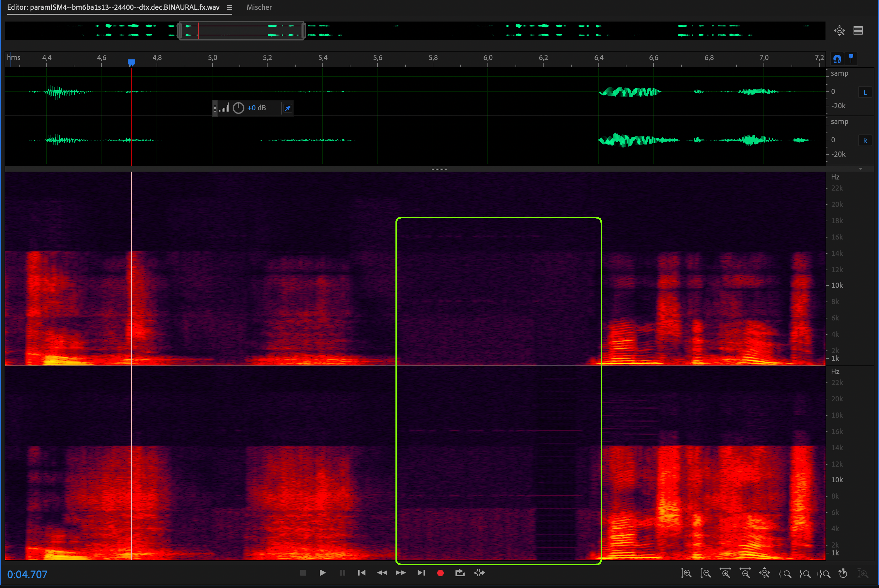Click the +0 dB volume knob
The width and height of the screenshot is (879, 588).
point(239,108)
